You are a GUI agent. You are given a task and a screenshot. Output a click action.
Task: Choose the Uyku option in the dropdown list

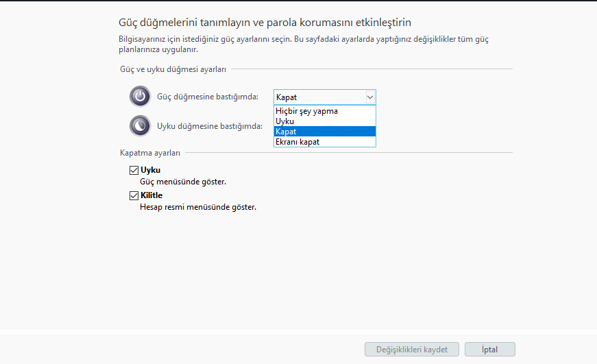point(324,121)
